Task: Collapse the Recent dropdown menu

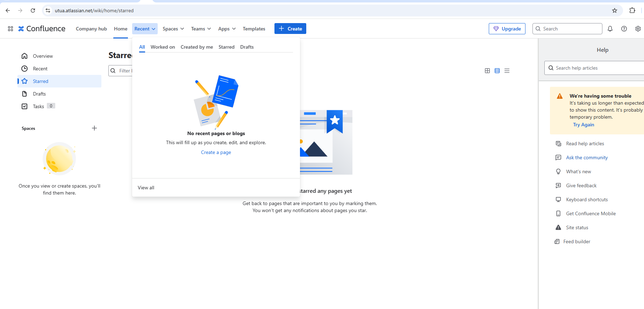Action: [145, 29]
